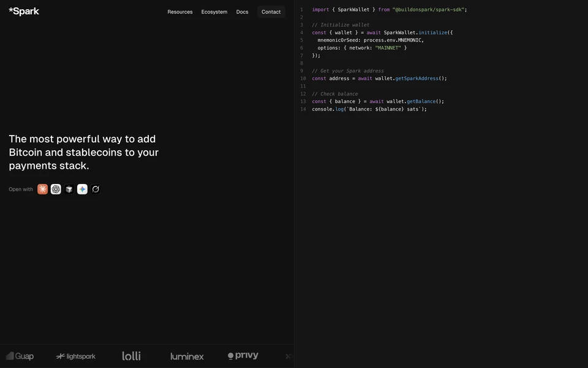Viewport: 588px width, 368px height.
Task: Click the getSparkAddress() code line
Action: click(x=380, y=79)
